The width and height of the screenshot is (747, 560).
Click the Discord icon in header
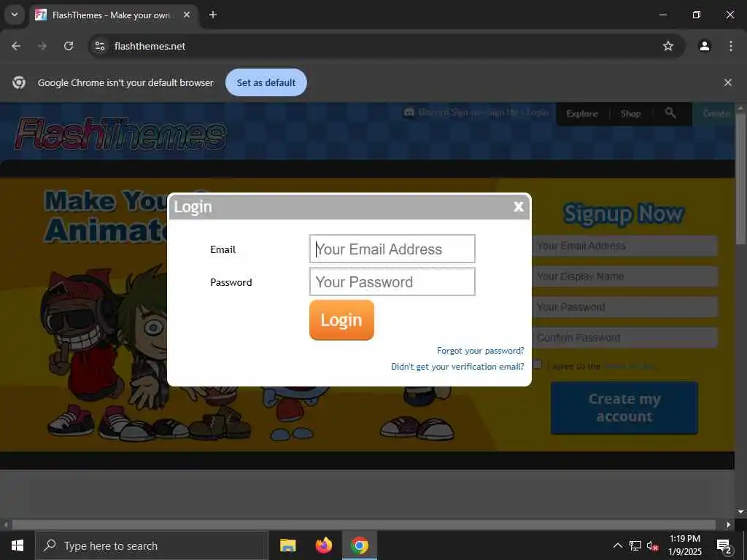coord(409,112)
